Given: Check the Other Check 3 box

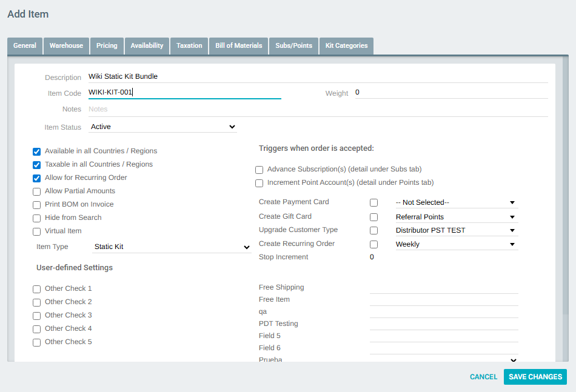Looking at the screenshot, I should coord(37,316).
